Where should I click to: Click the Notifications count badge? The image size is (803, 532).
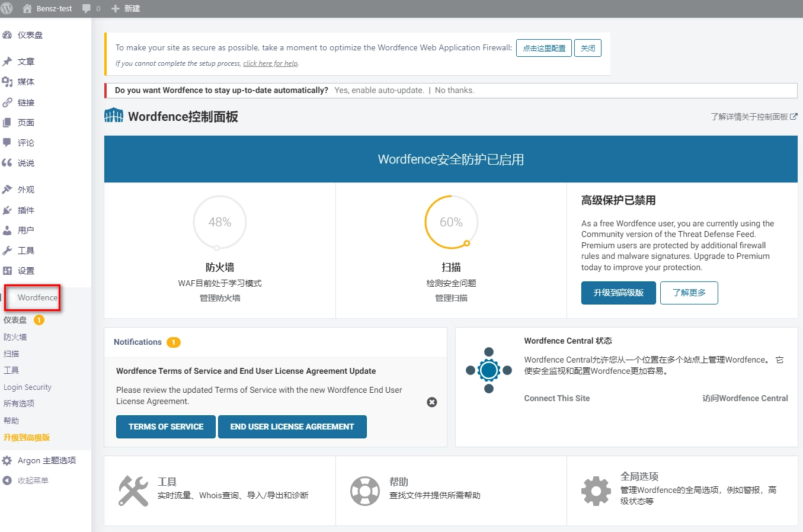174,342
